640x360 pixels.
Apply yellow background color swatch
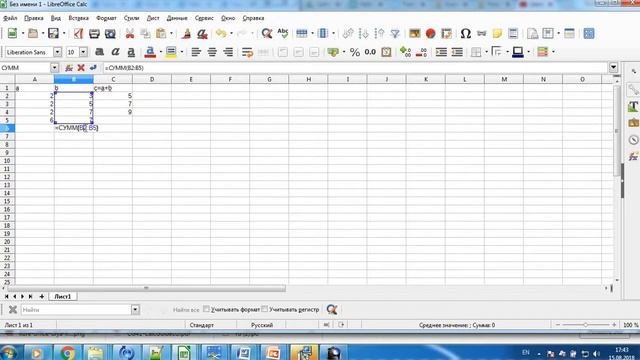[171, 52]
